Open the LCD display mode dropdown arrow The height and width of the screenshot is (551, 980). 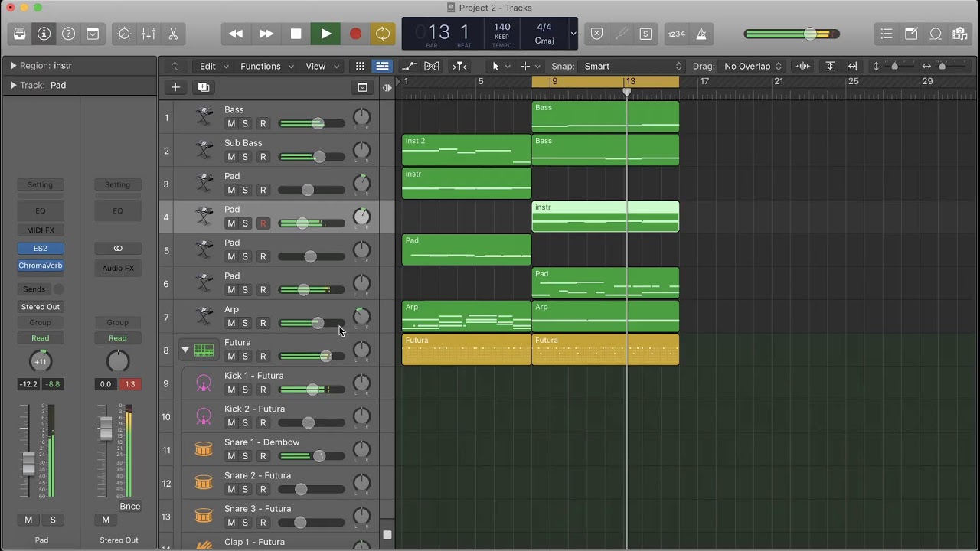coord(573,34)
